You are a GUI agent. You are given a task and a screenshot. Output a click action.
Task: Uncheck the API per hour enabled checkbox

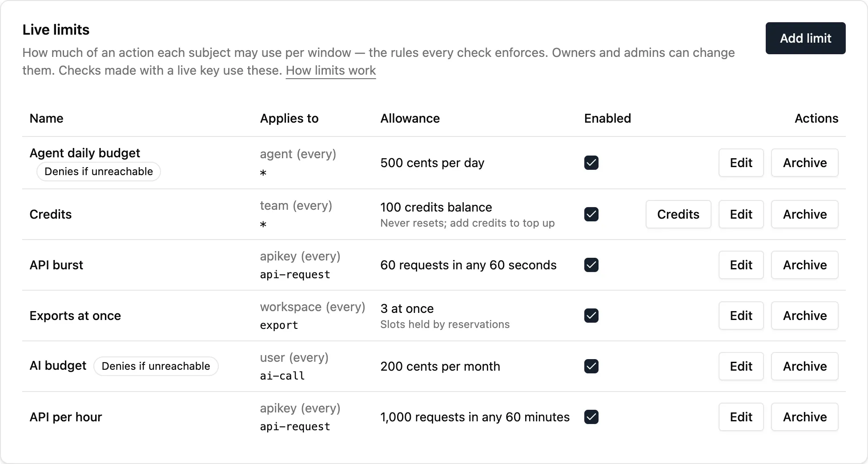(x=591, y=417)
